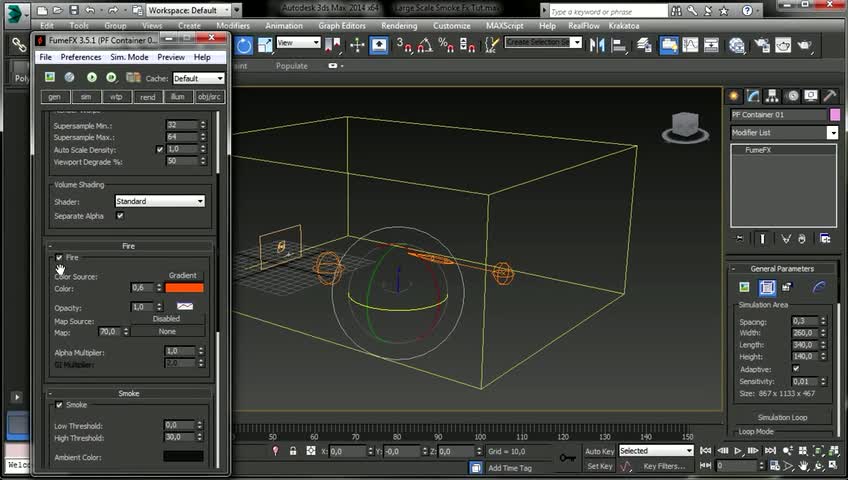This screenshot has height=480, width=848.
Task: Uncheck Adaptive in Simulation Area
Action: tap(796, 368)
